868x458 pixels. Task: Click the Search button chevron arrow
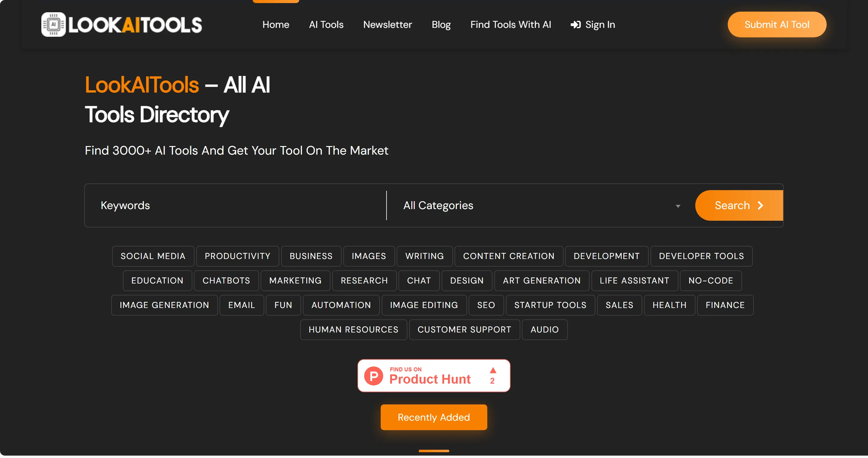[x=760, y=205]
